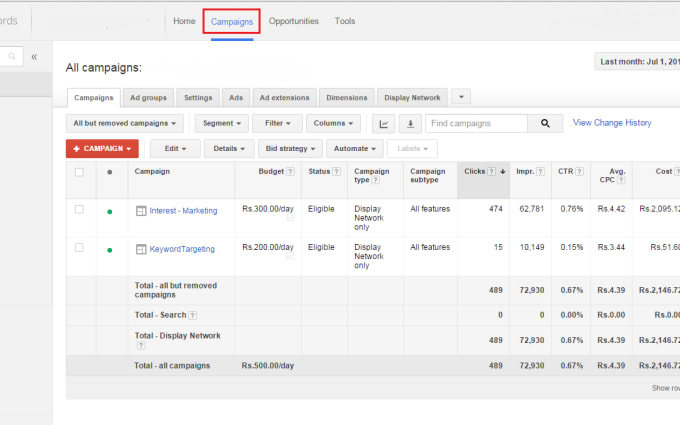
Task: Collapse the sidebar with double chevron icon
Action: 34,57
